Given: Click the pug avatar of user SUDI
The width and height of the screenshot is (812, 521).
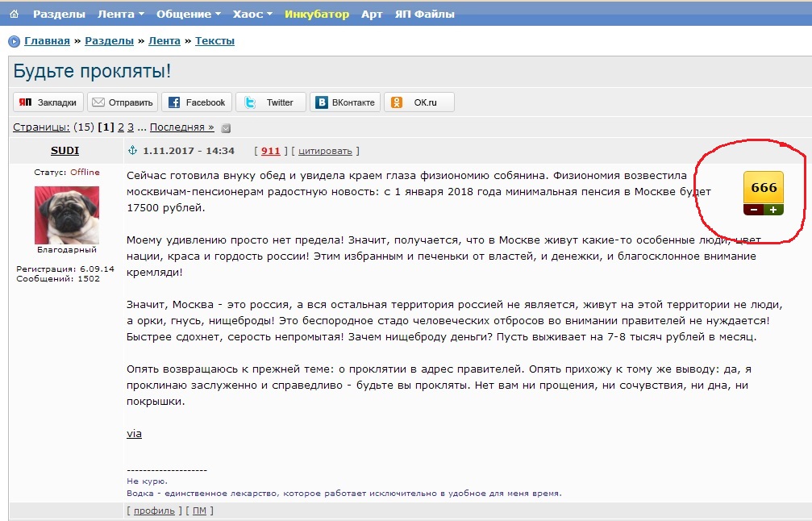Looking at the screenshot, I should coord(67,215).
